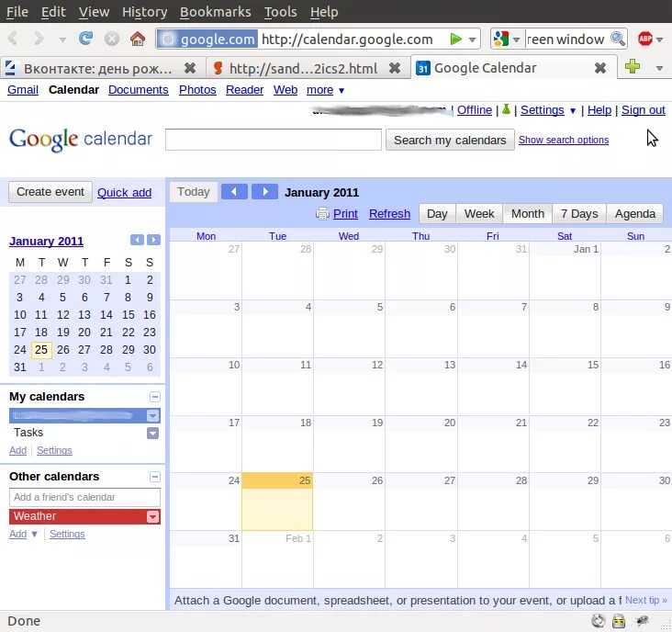
Task: Click the green go arrow in address bar
Action: click(x=455, y=39)
